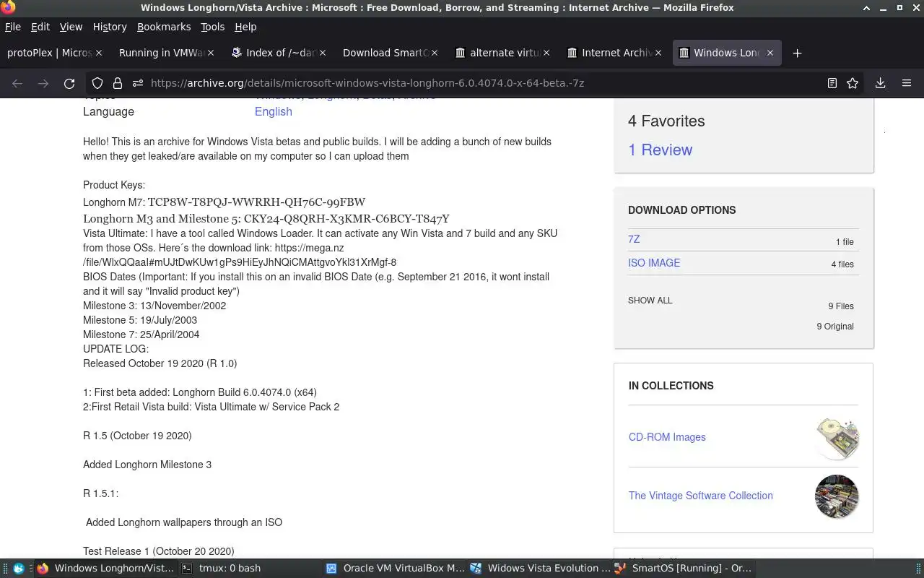Viewport: 924px width, 578px height.
Task: Open the Downloads panel icon
Action: pyautogui.click(x=880, y=83)
